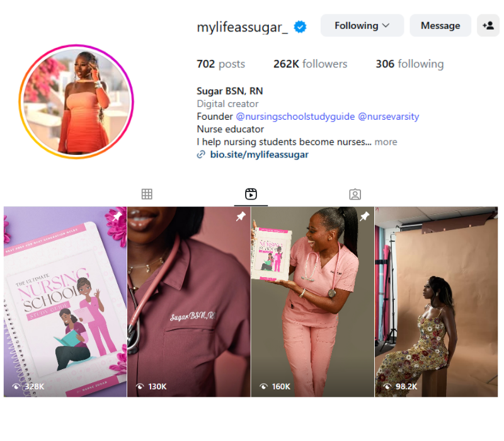This screenshot has height=441, width=504.
Task: Click pin icon on pink scrubs reel
Action: point(365,216)
